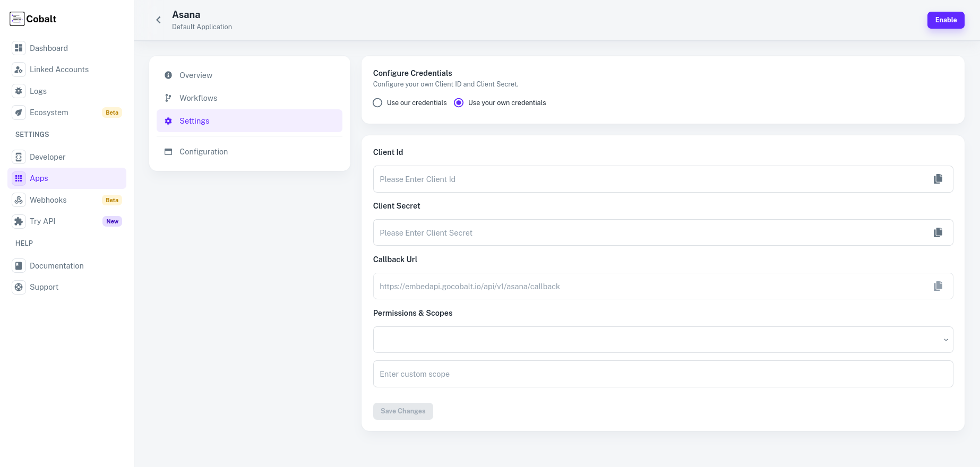Go to Dashboard in sidebar
This screenshot has height=467, width=980.
(67, 48)
